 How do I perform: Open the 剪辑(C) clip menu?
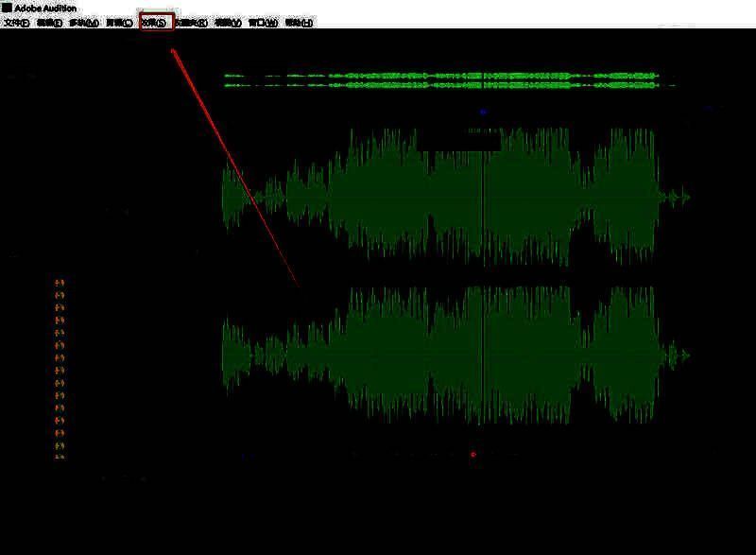tap(119, 23)
